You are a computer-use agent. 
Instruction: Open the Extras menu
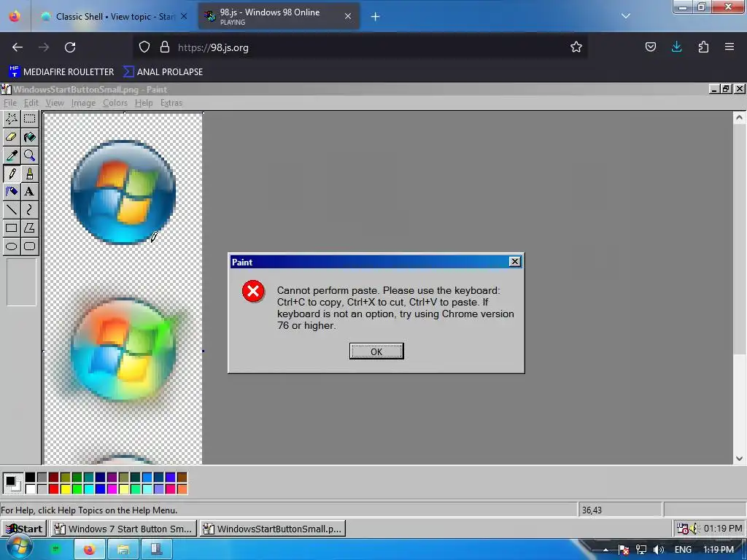[171, 103]
